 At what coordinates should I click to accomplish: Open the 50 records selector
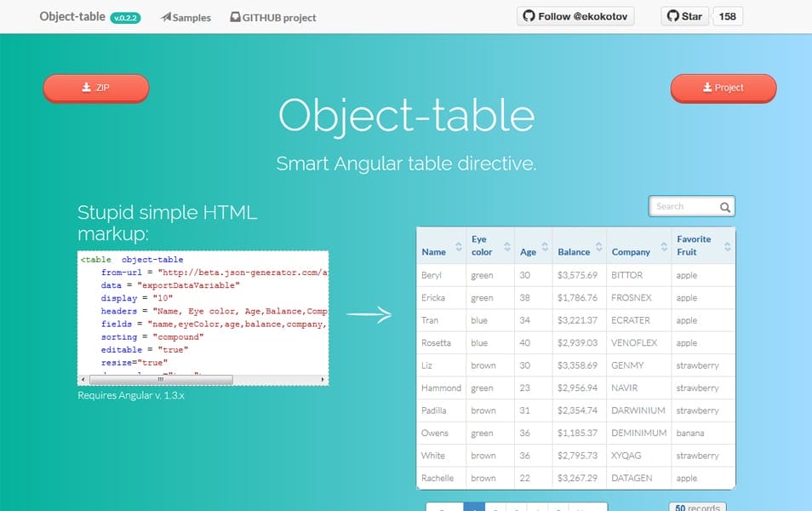point(697,508)
